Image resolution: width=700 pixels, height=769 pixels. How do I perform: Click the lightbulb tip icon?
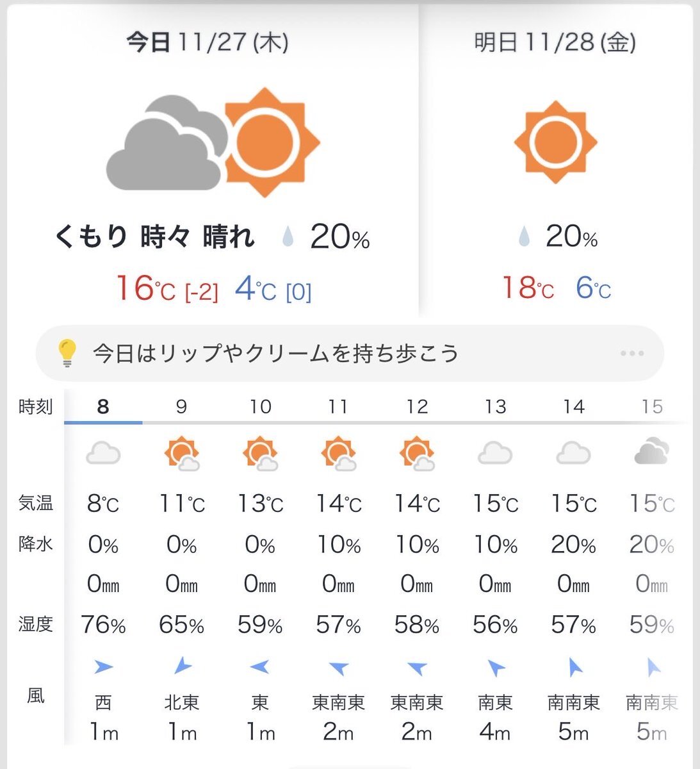(67, 353)
